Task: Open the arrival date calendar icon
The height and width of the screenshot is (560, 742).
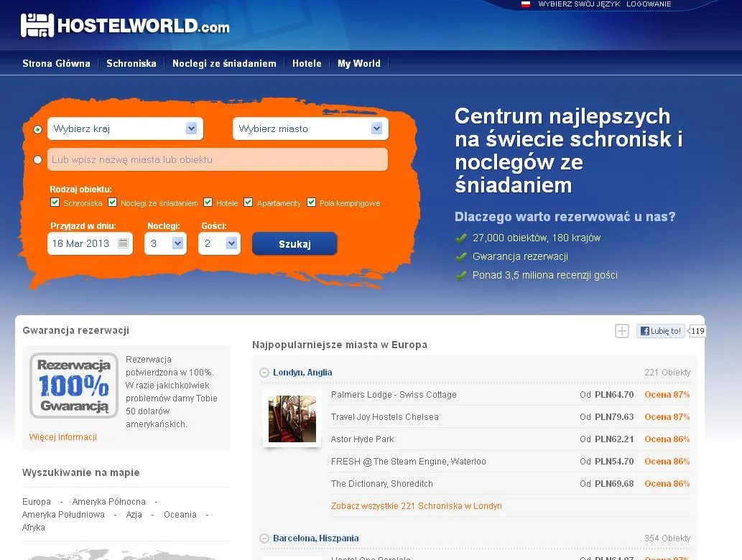Action: click(x=123, y=243)
